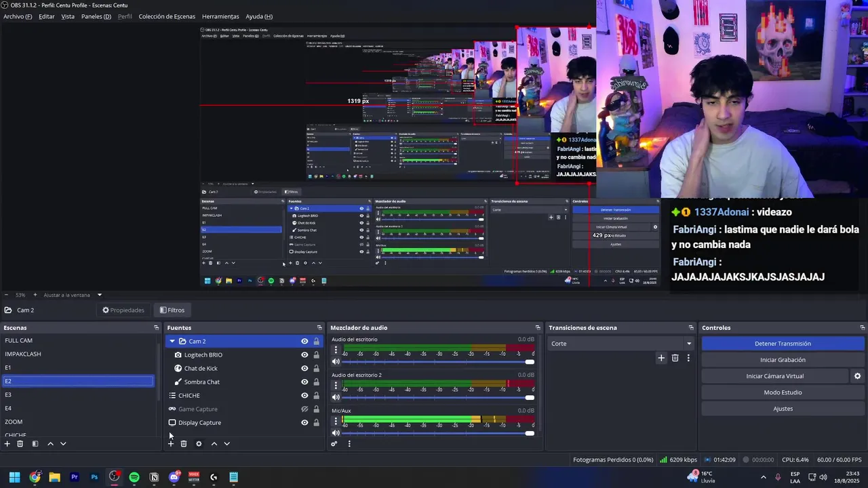The image size is (868, 488).
Task: Mute the Mic/Aux speaker icon
Action: click(x=336, y=433)
